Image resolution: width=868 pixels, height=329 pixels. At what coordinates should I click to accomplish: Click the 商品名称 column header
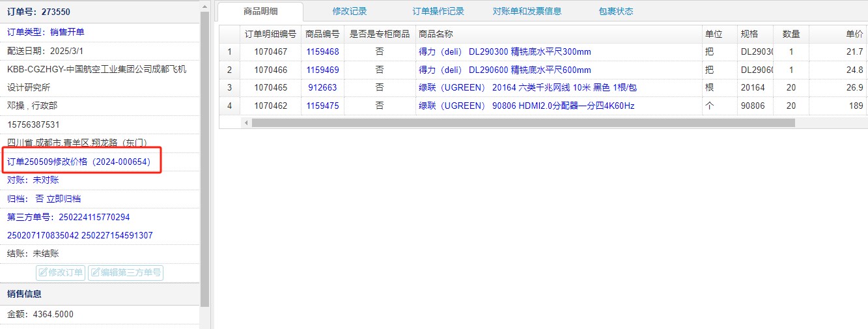[559, 34]
